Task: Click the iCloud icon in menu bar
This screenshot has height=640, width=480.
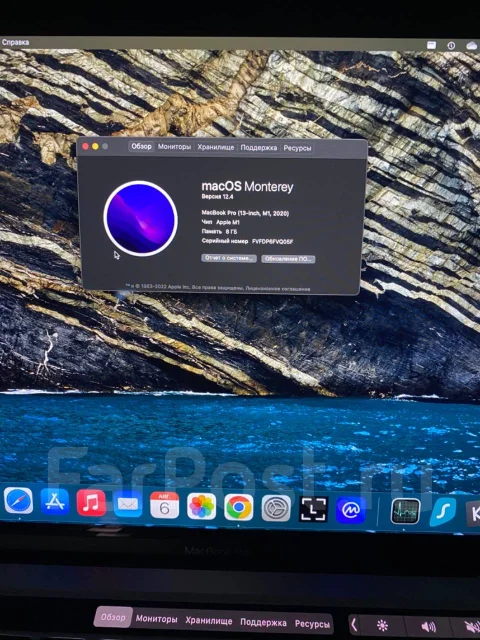Action: click(x=473, y=46)
